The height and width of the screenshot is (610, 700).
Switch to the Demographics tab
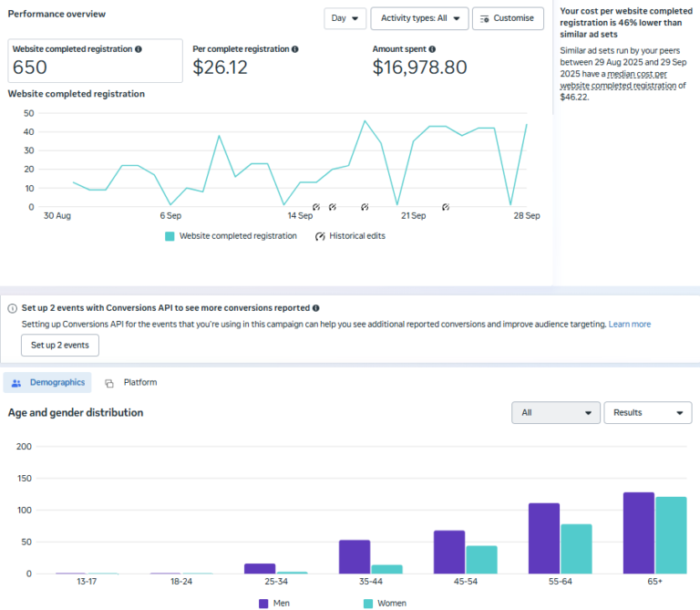[x=47, y=383]
